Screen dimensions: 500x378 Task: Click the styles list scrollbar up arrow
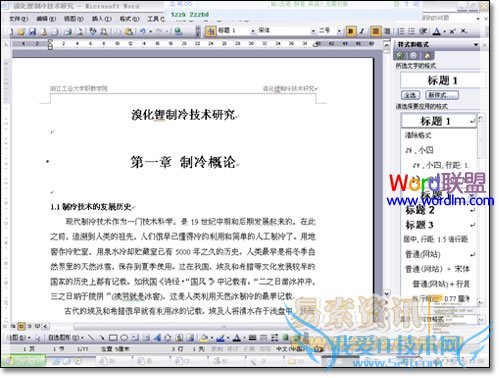pos(480,118)
